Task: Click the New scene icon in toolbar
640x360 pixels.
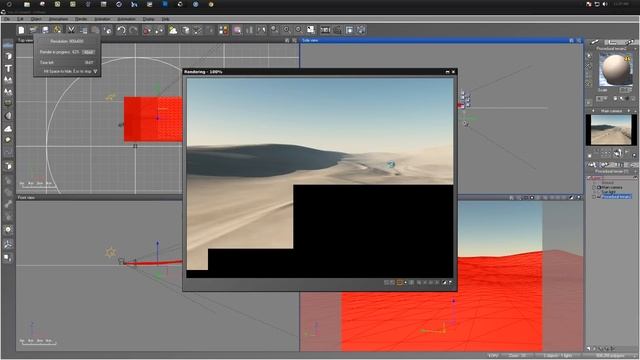Action: pyautogui.click(x=21, y=30)
